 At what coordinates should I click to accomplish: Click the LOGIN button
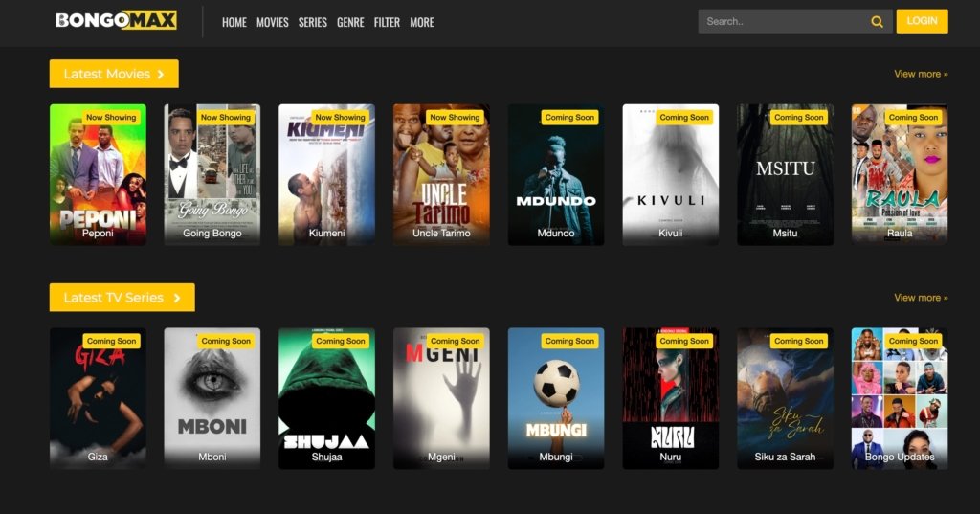[x=922, y=21]
